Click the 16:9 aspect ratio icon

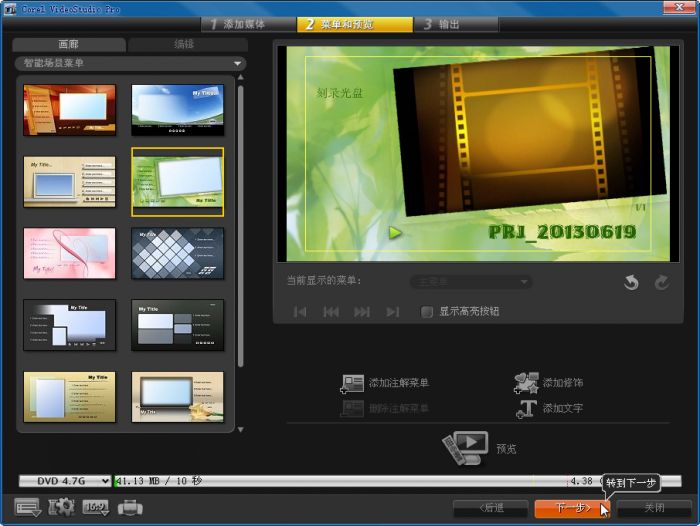pyautogui.click(x=95, y=507)
